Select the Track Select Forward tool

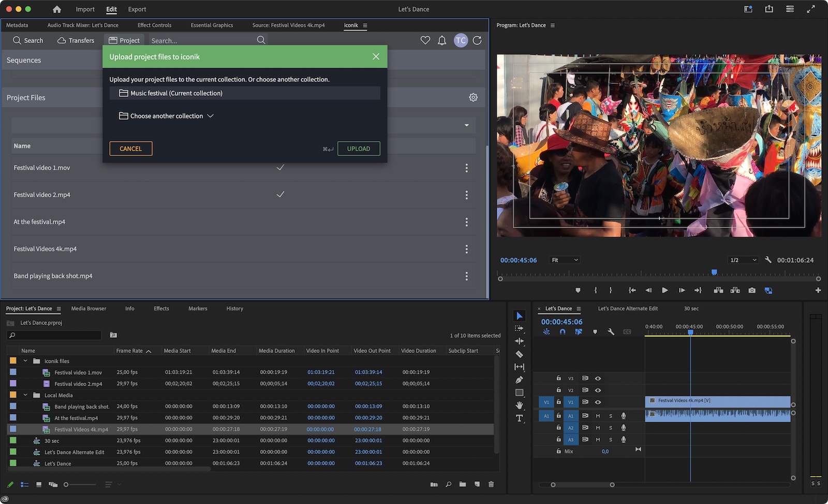coord(520,329)
